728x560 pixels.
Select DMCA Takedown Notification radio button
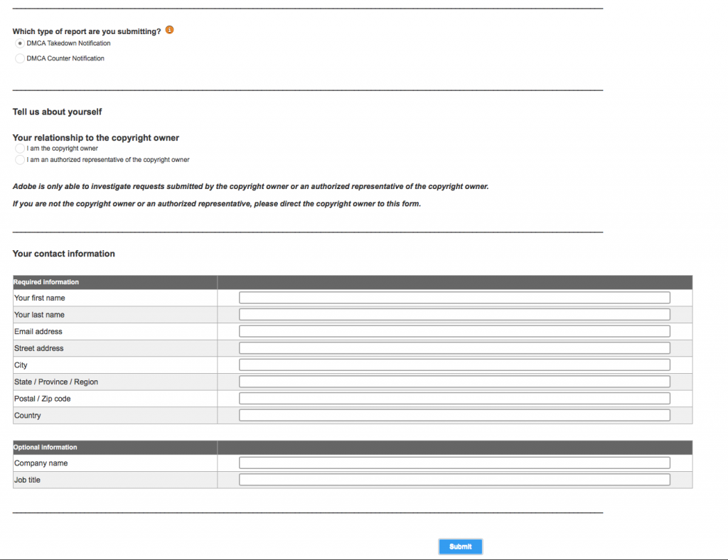19,43
